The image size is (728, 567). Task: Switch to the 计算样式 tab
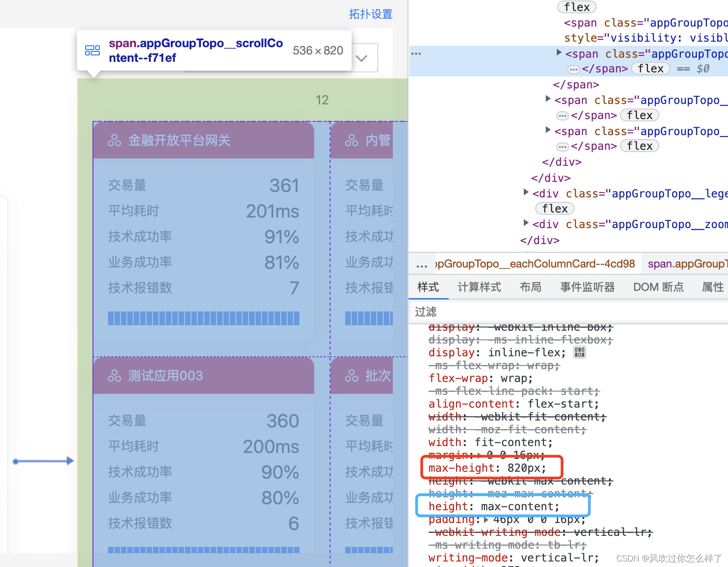pyautogui.click(x=479, y=287)
